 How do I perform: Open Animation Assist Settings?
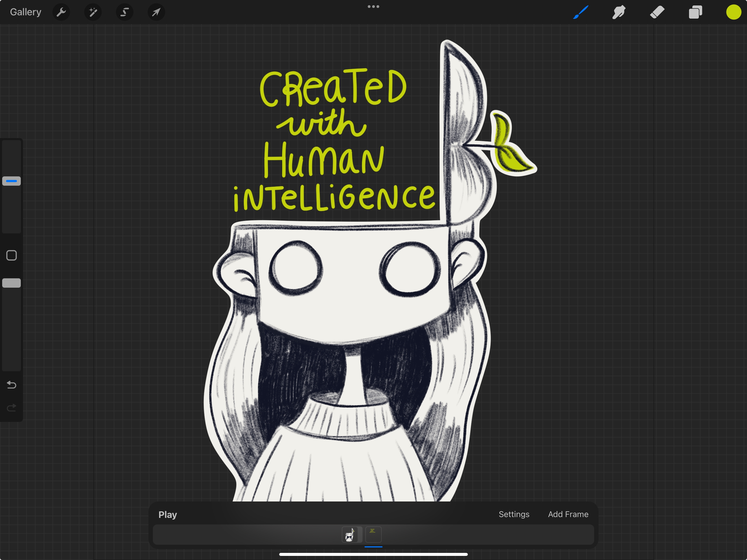514,514
